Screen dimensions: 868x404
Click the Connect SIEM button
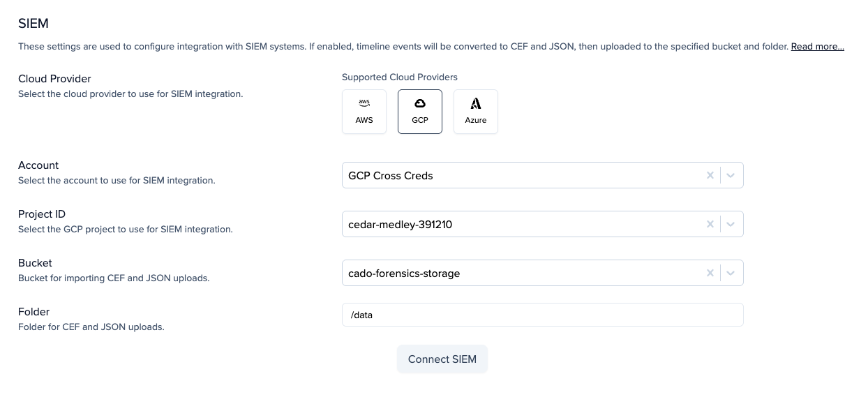442,359
